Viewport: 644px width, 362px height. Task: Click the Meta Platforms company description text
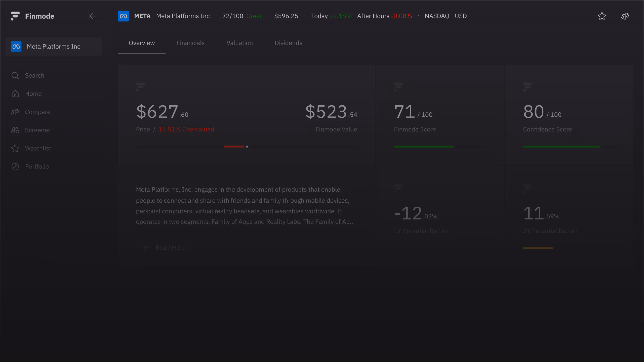[x=245, y=206]
